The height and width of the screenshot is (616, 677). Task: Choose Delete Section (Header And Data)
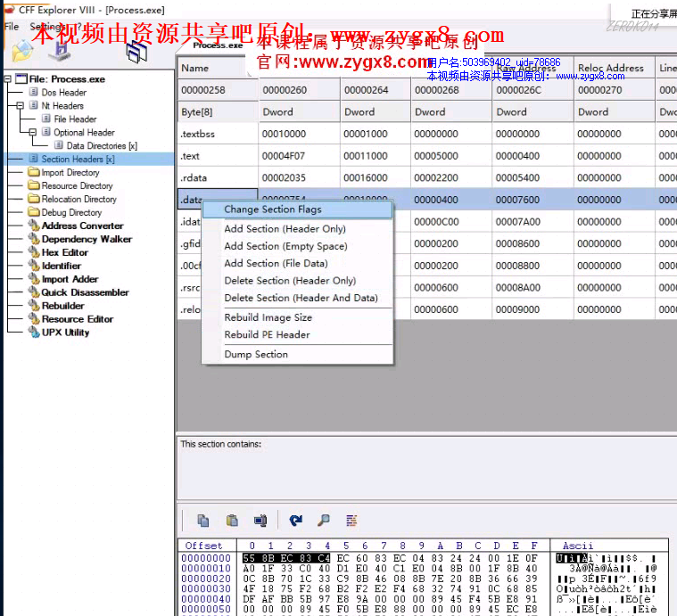pyautogui.click(x=298, y=298)
